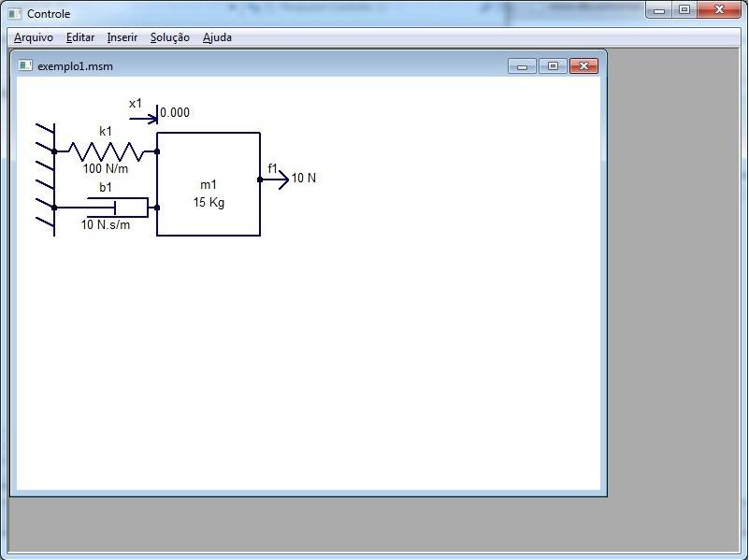Click the '10 N' force value
This screenshot has width=749, height=560.
[x=304, y=178]
